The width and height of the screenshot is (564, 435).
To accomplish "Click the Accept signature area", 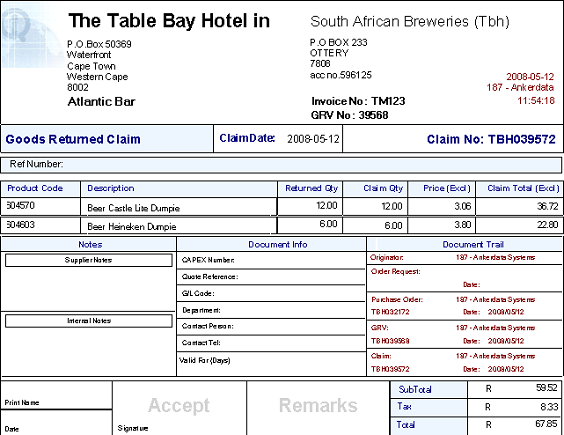I will (x=179, y=408).
